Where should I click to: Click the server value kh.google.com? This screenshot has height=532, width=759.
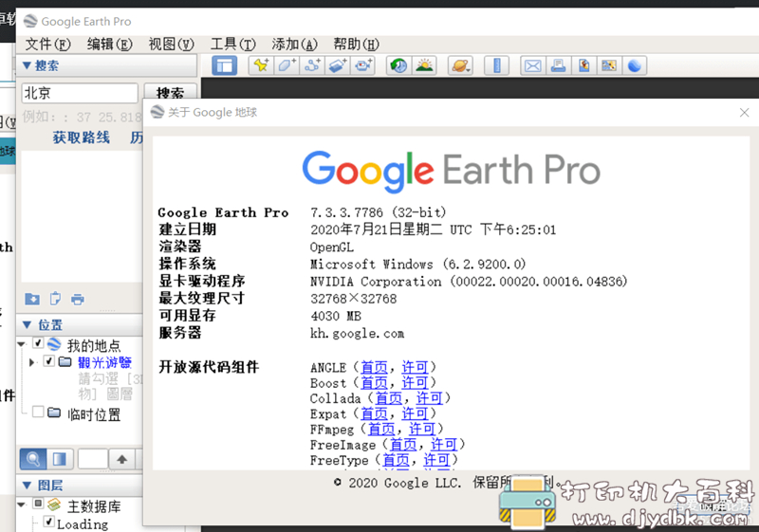358,334
